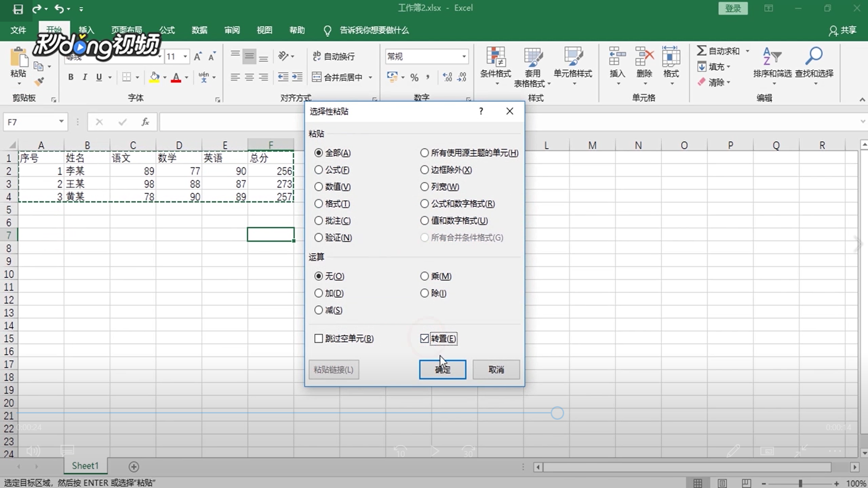Click the video progress bar handle
This screenshot has width=868, height=488.
pos(557,413)
